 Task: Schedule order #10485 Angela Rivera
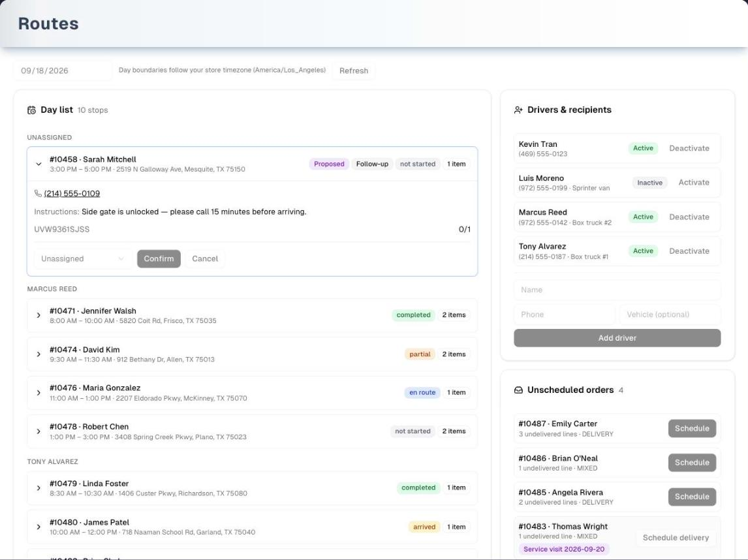[x=692, y=497]
